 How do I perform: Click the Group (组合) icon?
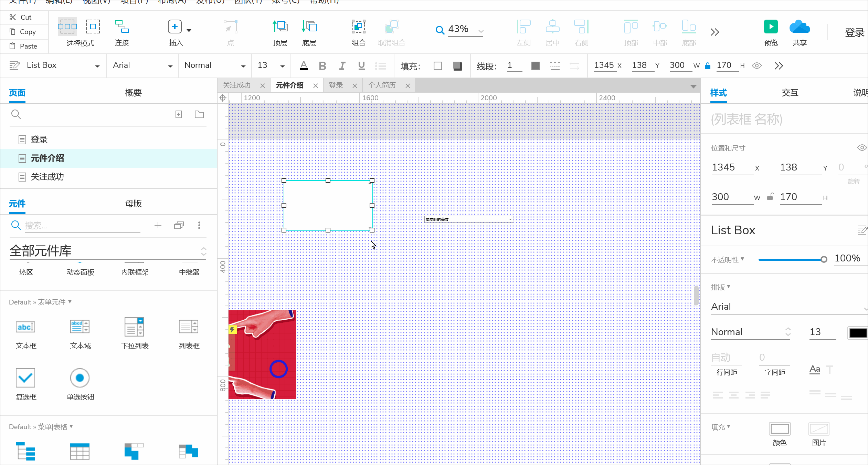(x=358, y=27)
